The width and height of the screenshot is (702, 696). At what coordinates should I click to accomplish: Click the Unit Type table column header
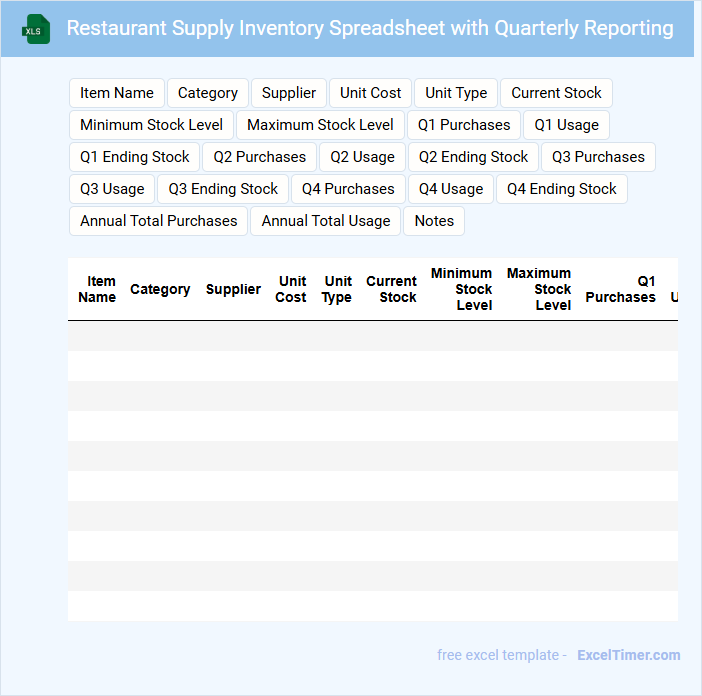point(337,289)
